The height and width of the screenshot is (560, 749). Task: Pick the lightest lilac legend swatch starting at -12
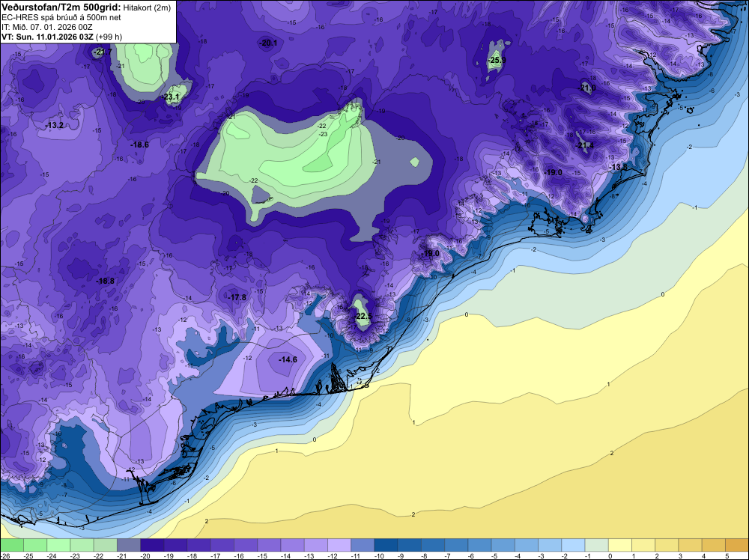(x=339, y=545)
